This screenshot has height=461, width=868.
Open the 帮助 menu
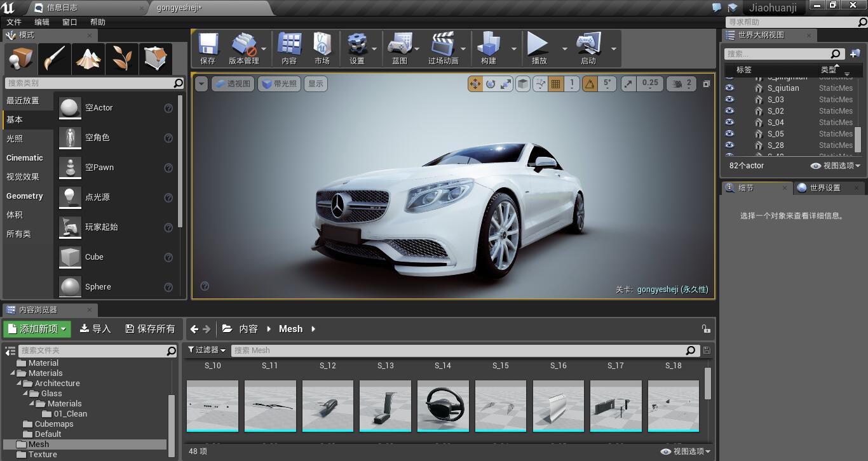pyautogui.click(x=98, y=22)
